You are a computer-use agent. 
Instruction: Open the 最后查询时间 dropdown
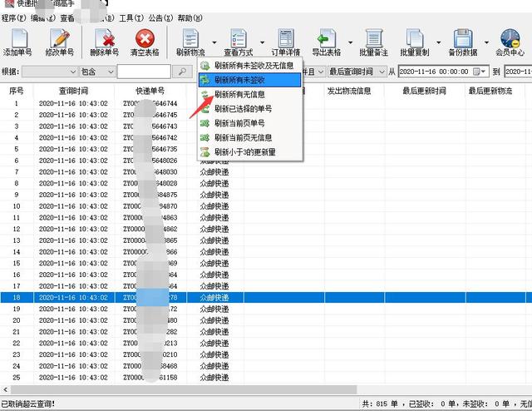[357, 72]
